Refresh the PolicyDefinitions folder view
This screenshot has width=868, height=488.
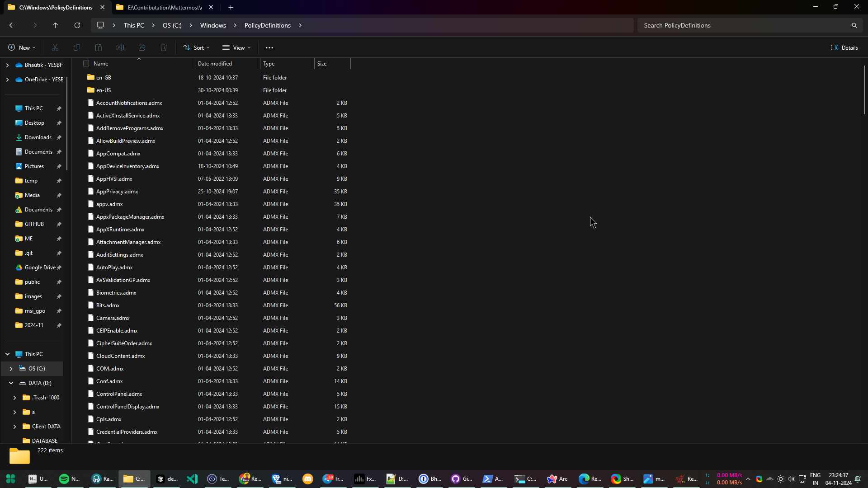[x=77, y=25]
